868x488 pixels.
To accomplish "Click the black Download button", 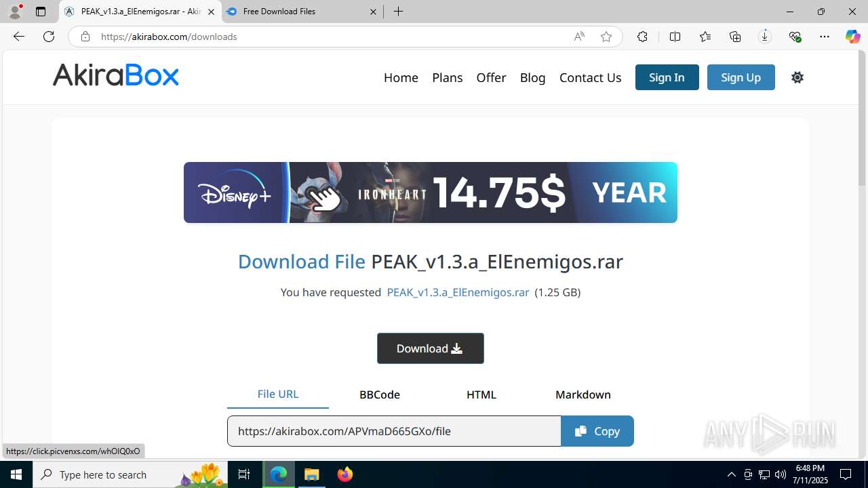I will pyautogui.click(x=430, y=348).
